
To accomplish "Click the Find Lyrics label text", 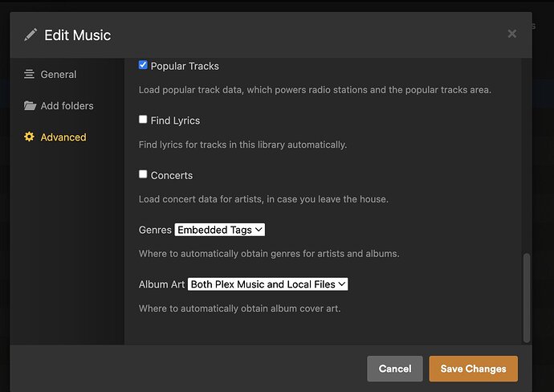I will tap(175, 120).
